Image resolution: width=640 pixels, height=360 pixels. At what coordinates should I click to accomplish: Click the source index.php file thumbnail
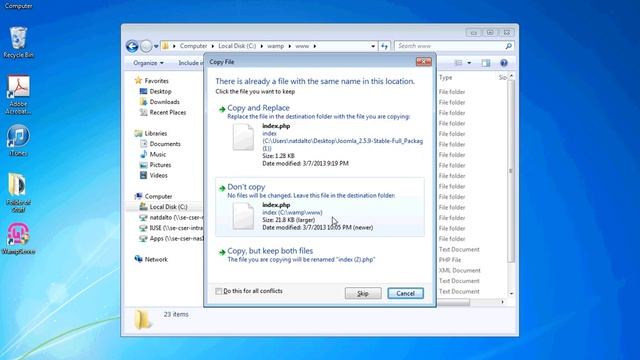point(243,137)
